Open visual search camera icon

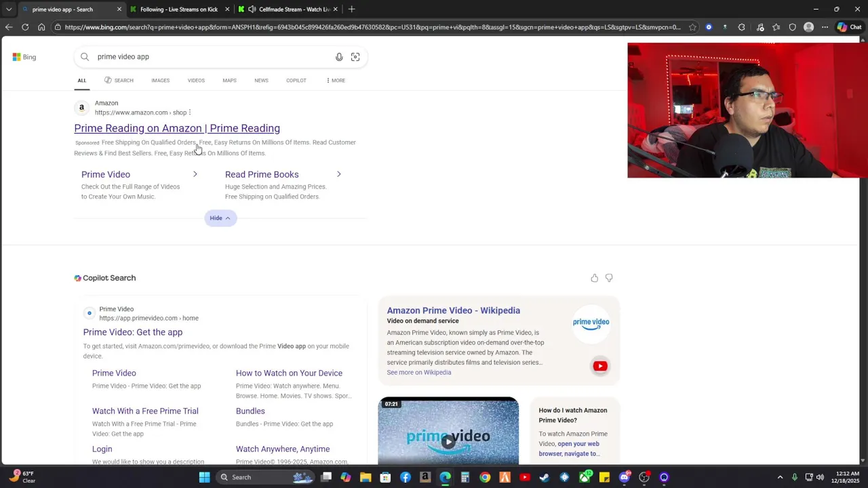355,57
